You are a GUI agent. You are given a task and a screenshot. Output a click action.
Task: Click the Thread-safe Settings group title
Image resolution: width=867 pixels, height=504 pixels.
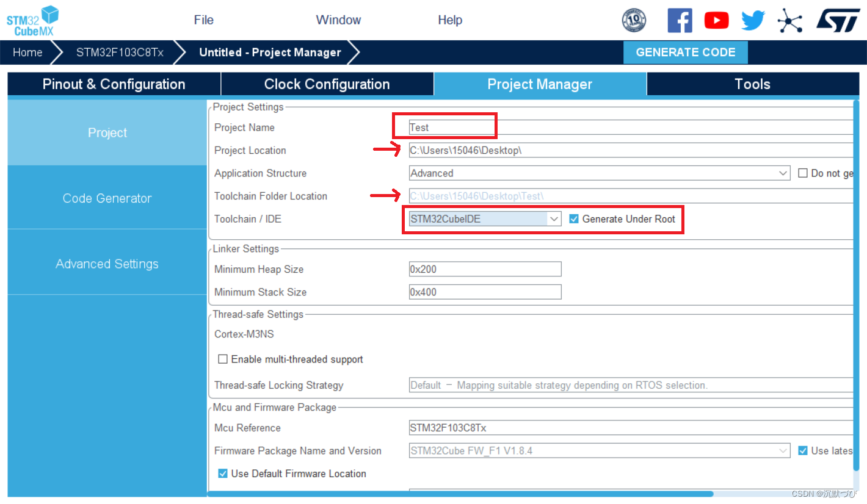[258, 314]
